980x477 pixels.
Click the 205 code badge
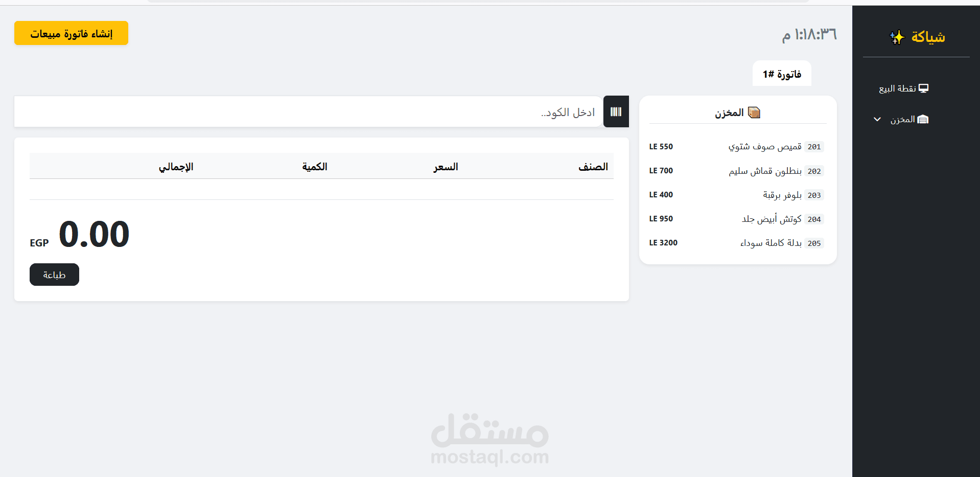(x=814, y=243)
